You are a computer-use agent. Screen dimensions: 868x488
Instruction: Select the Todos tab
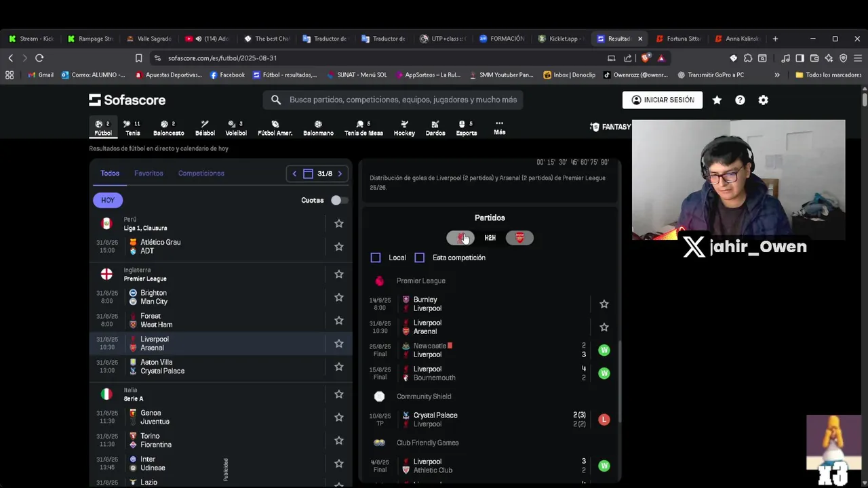tap(110, 174)
